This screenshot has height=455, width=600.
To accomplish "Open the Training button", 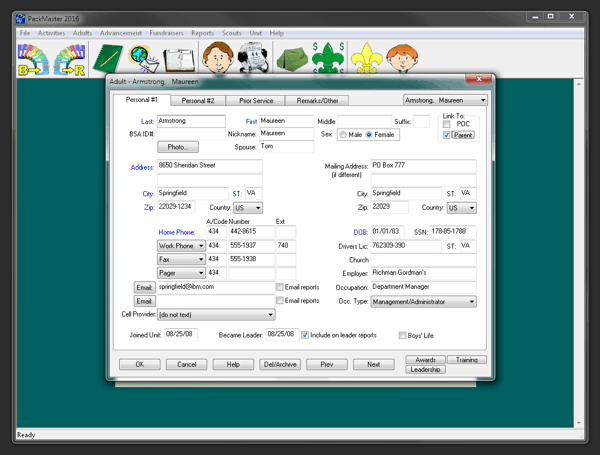I will (467, 360).
